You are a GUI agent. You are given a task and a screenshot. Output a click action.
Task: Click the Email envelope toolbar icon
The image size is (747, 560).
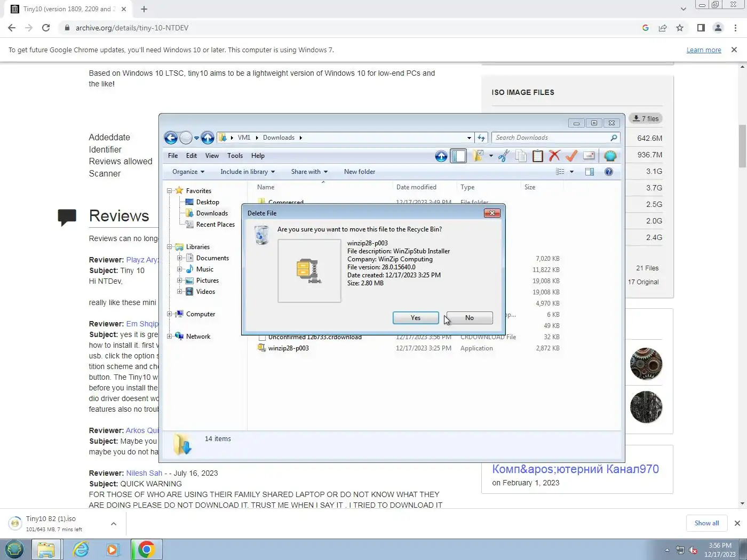coord(589,156)
